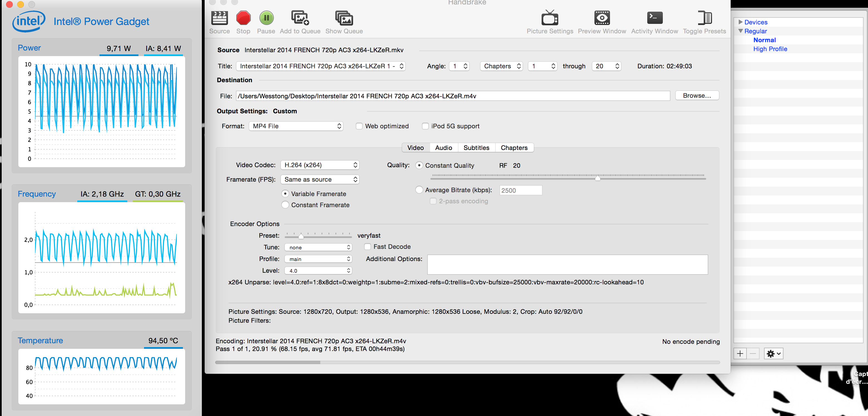Select Constant Framerate radio button

[285, 205]
